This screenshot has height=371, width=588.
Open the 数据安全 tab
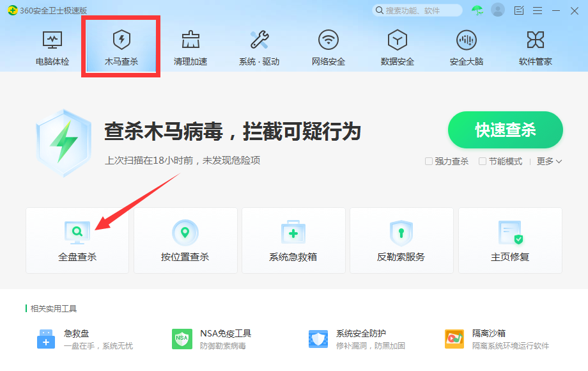click(398, 49)
